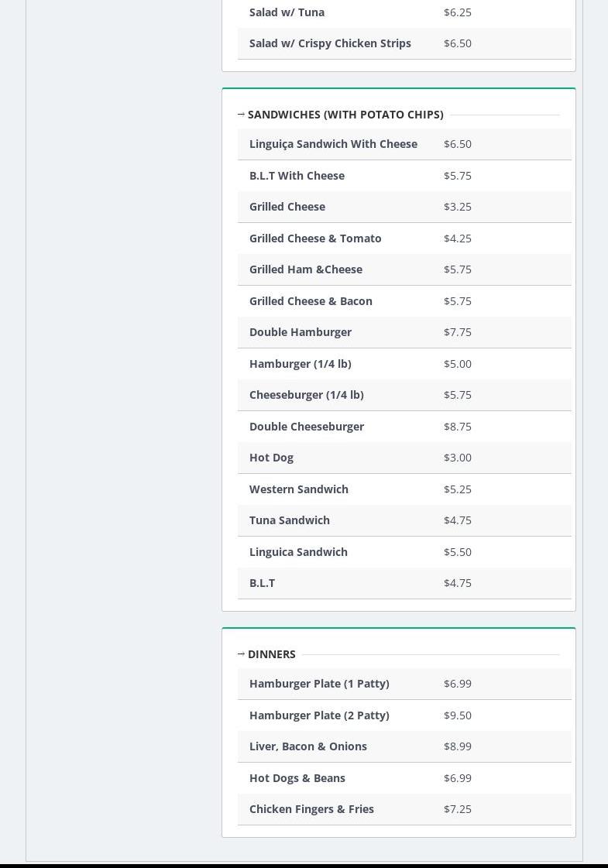Click the Western Sandwich entry
This screenshot has width=608, height=868.
coord(299,489)
